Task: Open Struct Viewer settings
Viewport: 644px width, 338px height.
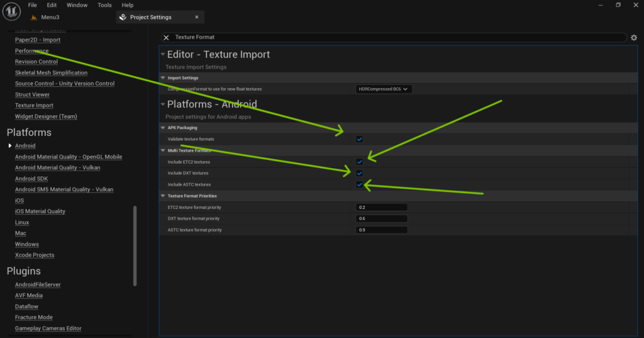Action: [x=32, y=94]
